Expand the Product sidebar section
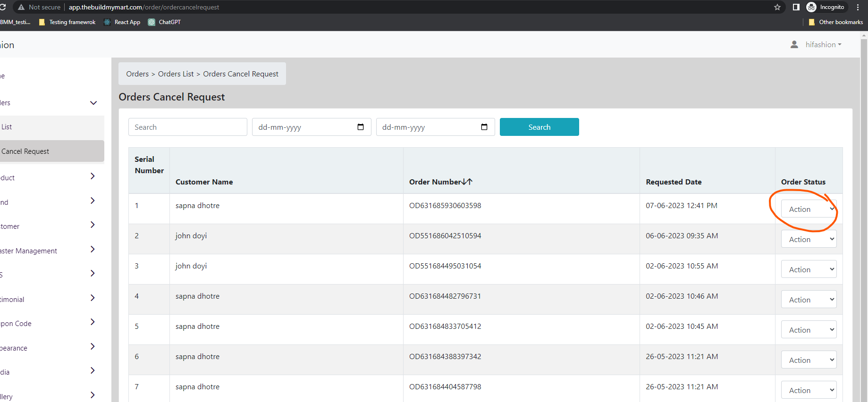Image resolution: width=868 pixels, height=402 pixels. tap(93, 176)
